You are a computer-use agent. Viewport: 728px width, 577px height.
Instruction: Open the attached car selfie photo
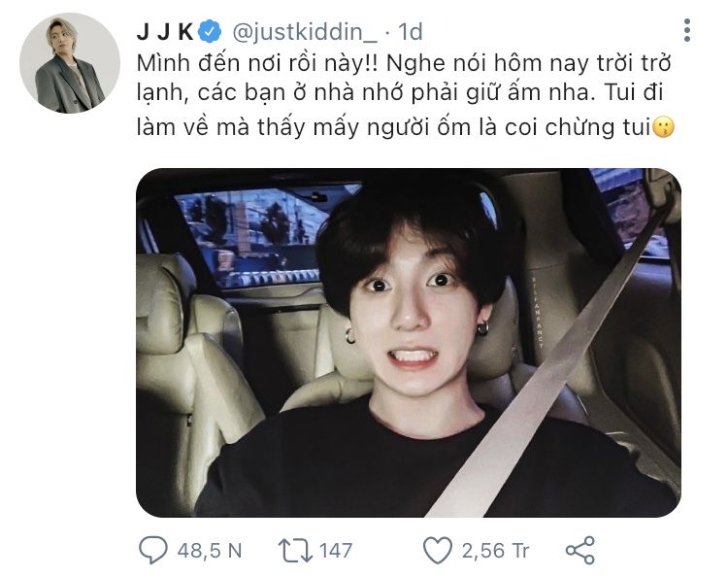(409, 343)
